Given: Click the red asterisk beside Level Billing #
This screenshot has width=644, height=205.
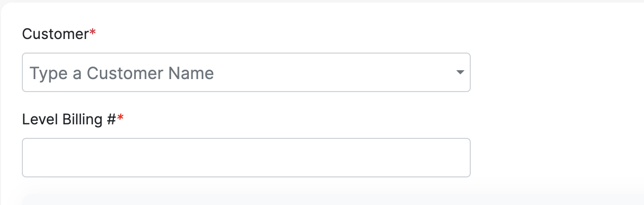Looking at the screenshot, I should [x=121, y=118].
